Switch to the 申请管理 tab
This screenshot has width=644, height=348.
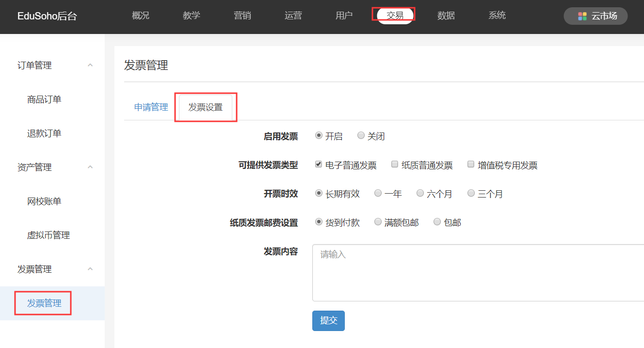coord(151,107)
